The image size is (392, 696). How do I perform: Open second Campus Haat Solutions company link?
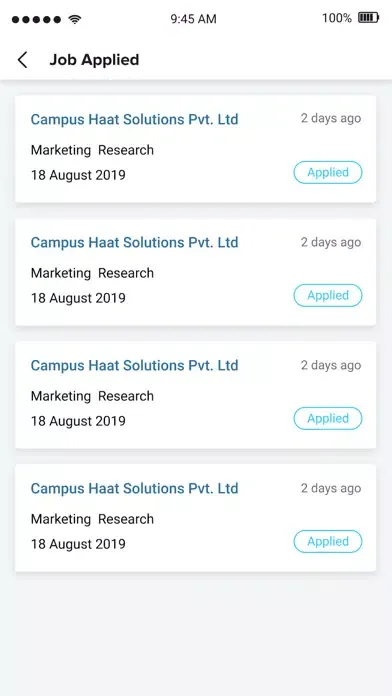coord(135,242)
